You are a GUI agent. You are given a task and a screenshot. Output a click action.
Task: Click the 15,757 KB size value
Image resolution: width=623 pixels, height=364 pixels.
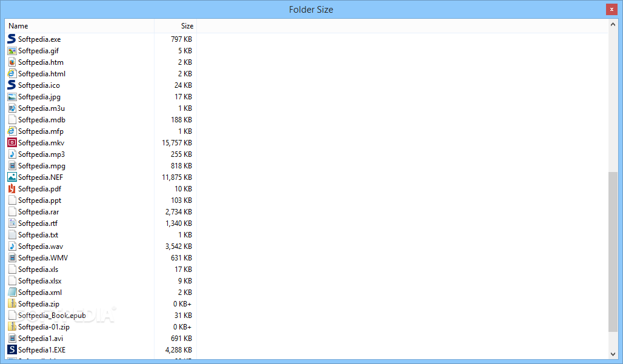(177, 143)
